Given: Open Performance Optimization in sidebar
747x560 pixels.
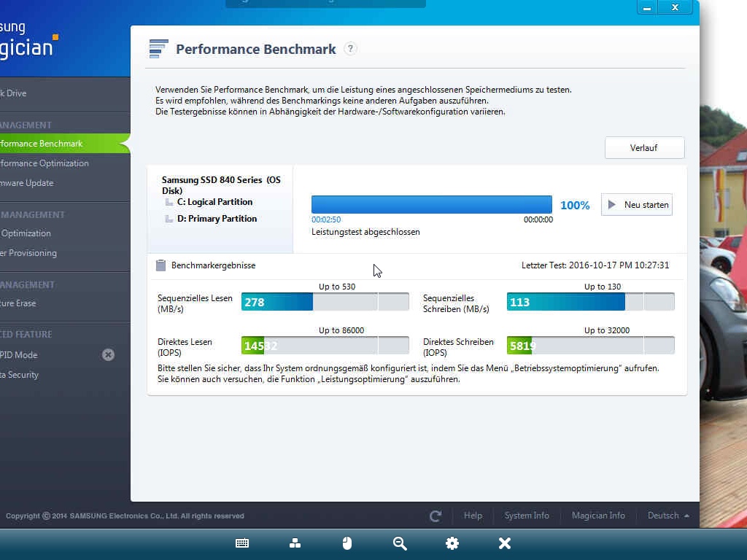Looking at the screenshot, I should (x=44, y=163).
